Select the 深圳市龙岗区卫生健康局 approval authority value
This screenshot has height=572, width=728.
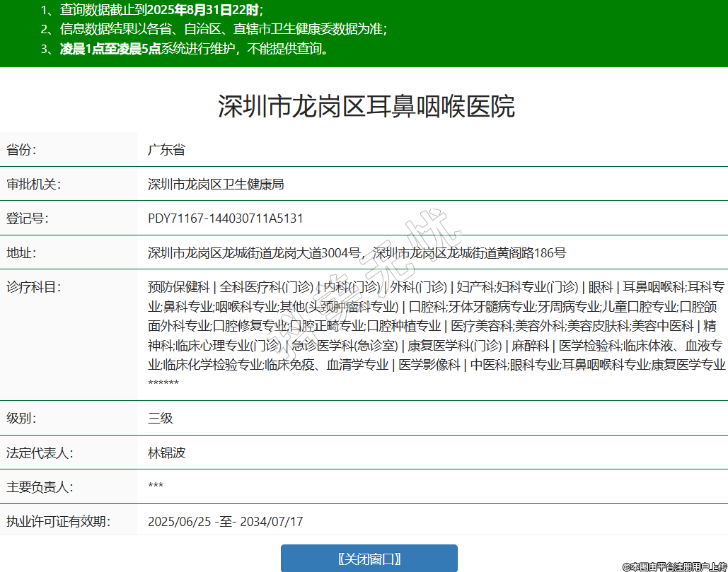[x=216, y=185]
